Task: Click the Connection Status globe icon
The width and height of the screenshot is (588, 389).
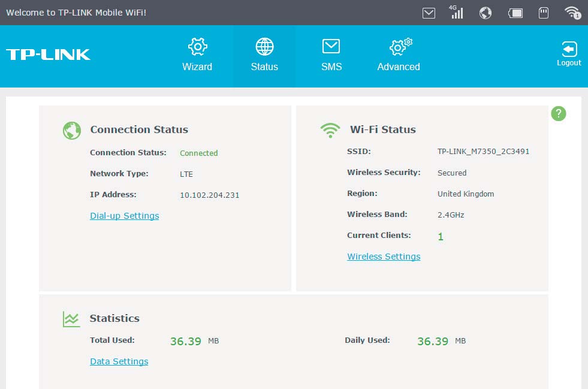Action: point(72,131)
